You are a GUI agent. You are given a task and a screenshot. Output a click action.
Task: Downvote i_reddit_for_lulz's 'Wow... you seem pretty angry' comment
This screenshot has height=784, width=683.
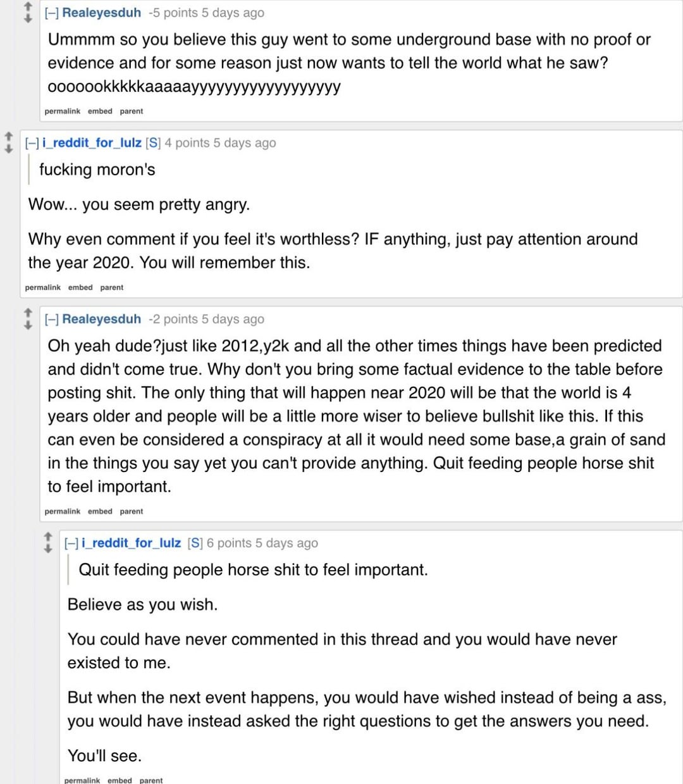(8, 148)
